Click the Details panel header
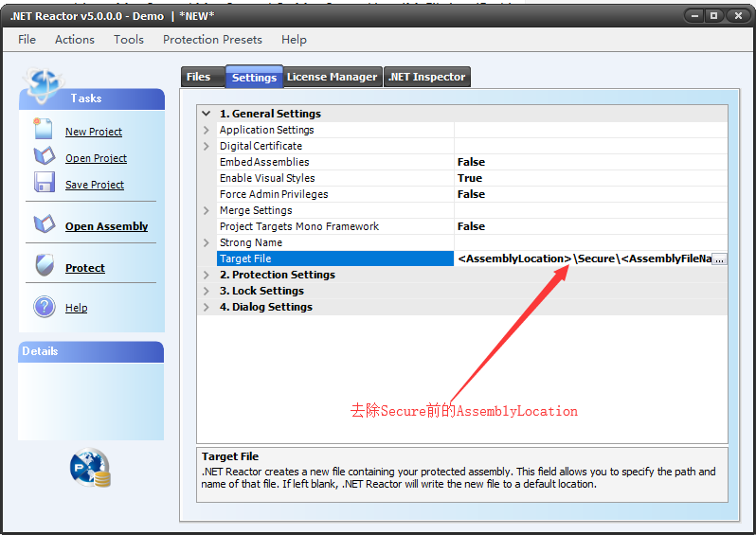 (91, 352)
